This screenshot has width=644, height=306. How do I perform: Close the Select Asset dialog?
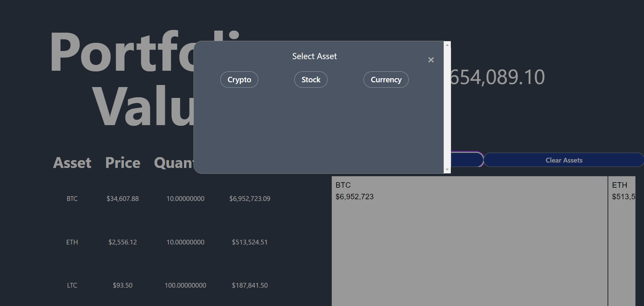point(431,60)
